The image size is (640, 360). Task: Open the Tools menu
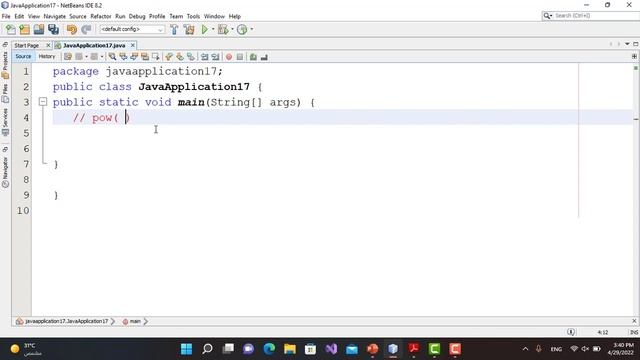pos(193,16)
